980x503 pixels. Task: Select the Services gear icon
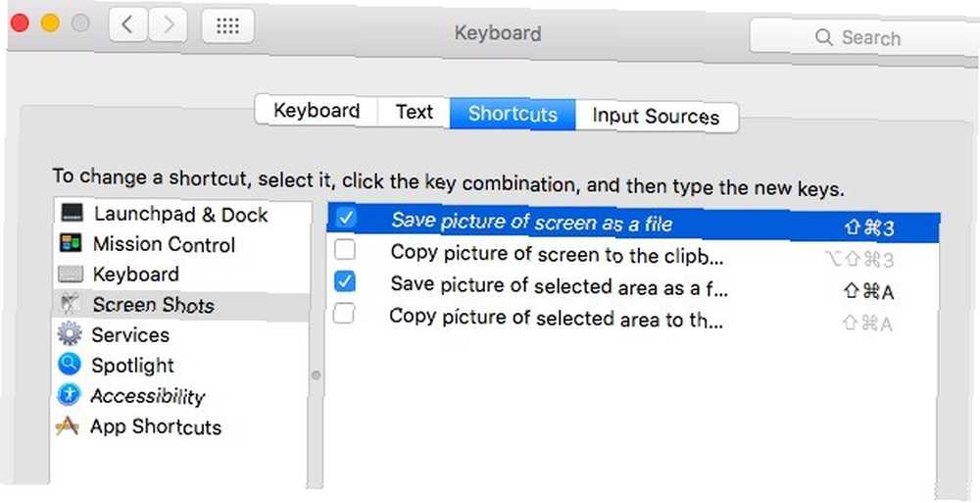(70, 334)
